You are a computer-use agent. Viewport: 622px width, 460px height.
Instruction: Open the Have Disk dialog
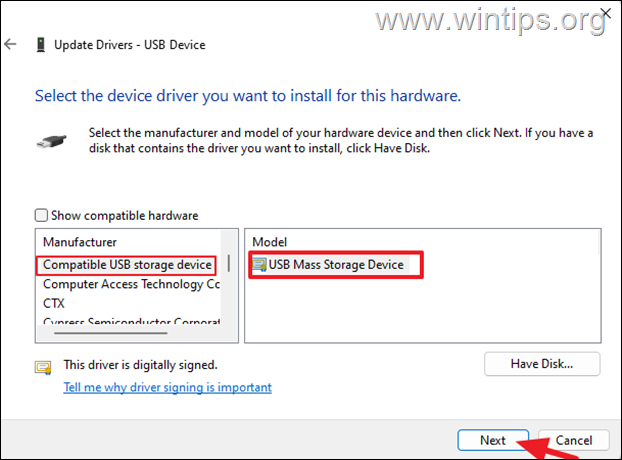pos(541,364)
